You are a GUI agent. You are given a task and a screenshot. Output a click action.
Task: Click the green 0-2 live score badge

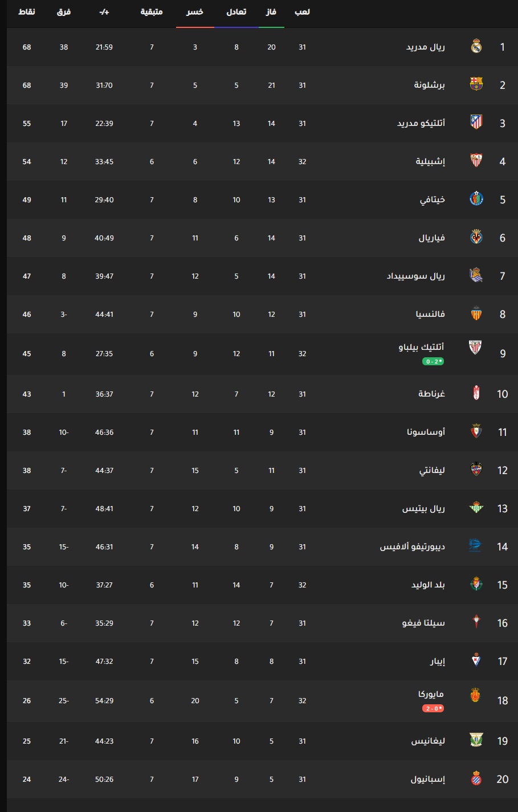coord(433,362)
